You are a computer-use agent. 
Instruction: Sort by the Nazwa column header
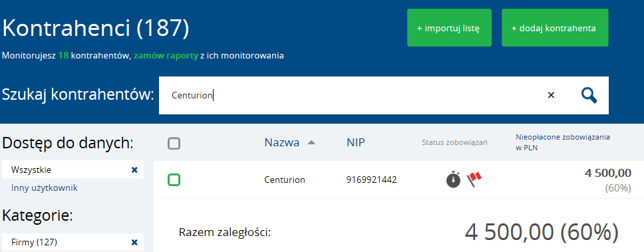[282, 143]
